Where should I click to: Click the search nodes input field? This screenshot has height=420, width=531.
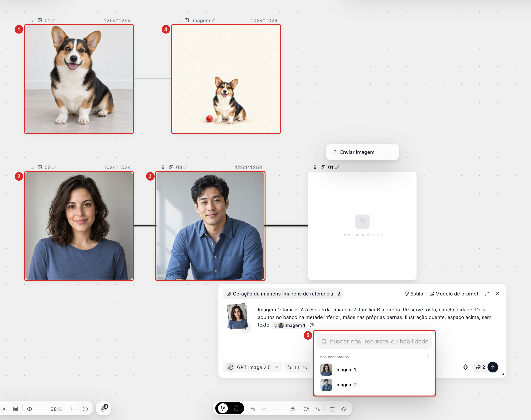pyautogui.click(x=374, y=341)
